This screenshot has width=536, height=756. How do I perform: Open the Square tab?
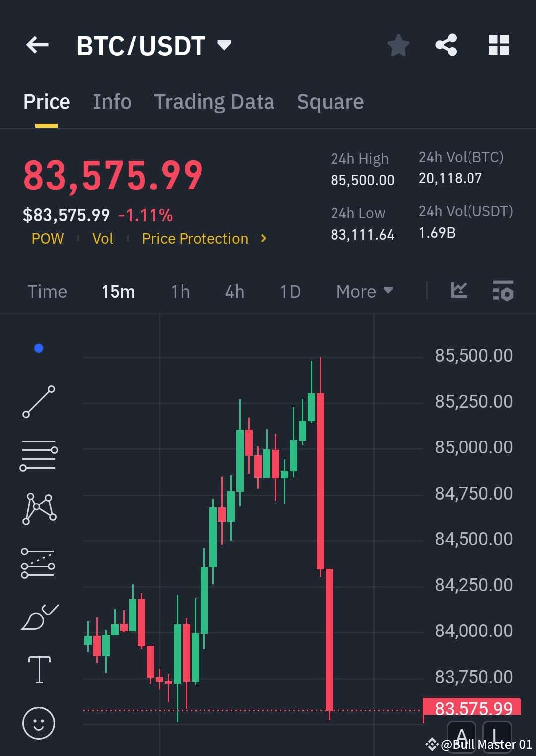[x=330, y=101]
